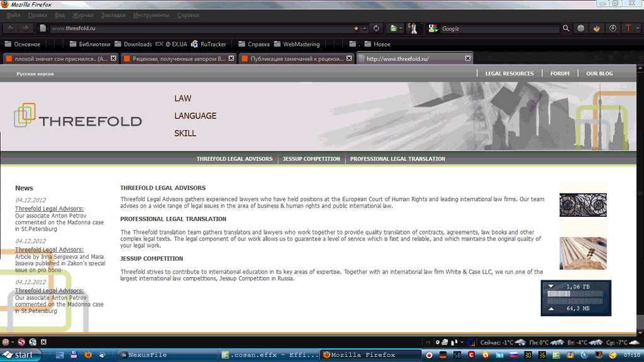Open the JESSUP COMPETITION navigation link
The width and height of the screenshot is (644, 362).
pos(311,159)
